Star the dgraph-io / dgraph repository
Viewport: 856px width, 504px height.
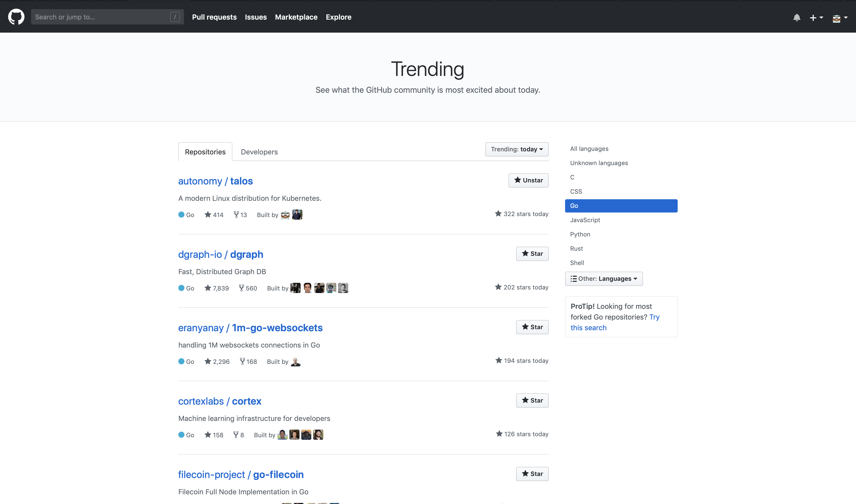tap(532, 254)
